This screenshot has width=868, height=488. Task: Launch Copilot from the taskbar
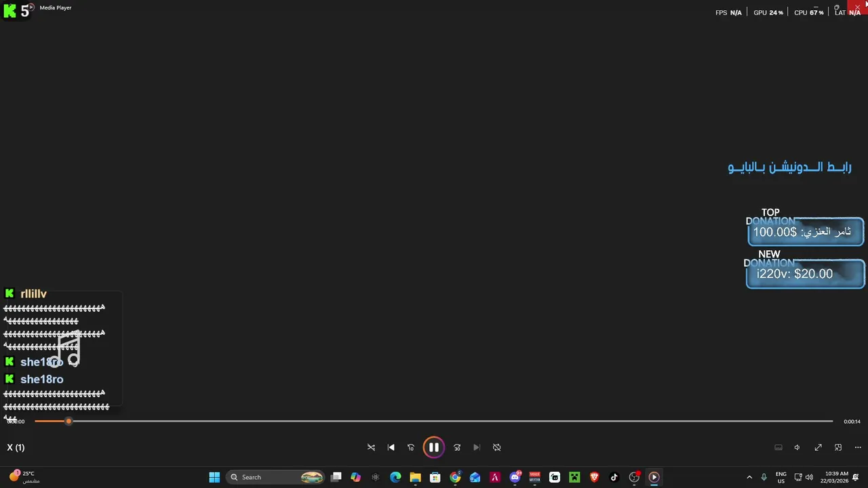(355, 477)
